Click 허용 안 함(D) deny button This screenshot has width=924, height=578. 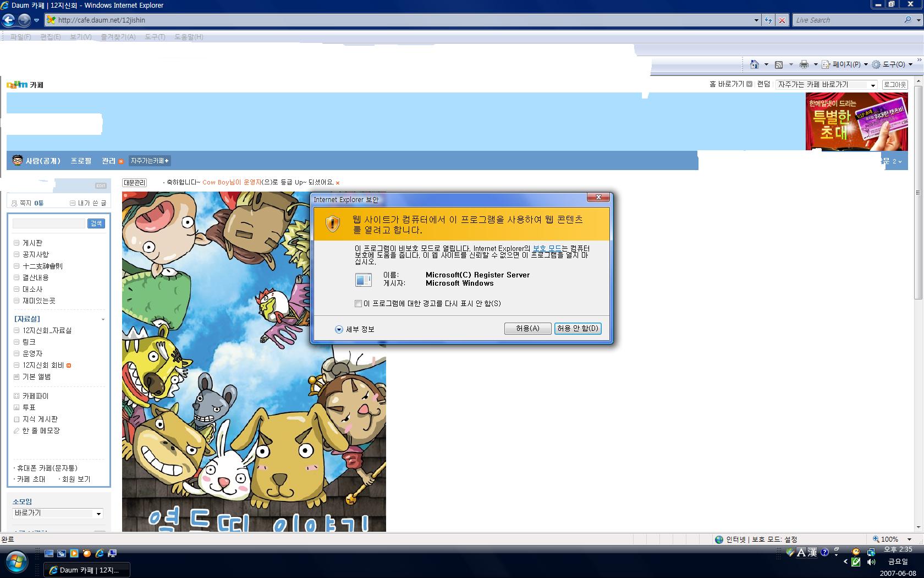(x=577, y=329)
